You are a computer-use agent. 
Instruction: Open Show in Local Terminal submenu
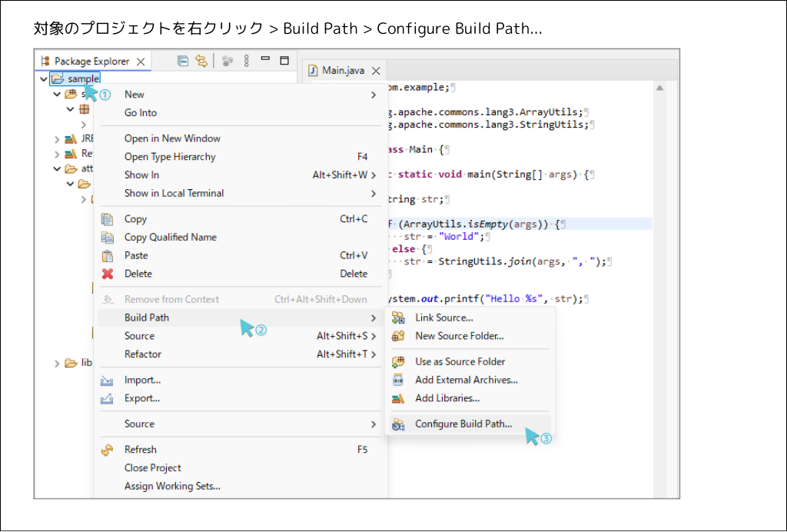(241, 193)
